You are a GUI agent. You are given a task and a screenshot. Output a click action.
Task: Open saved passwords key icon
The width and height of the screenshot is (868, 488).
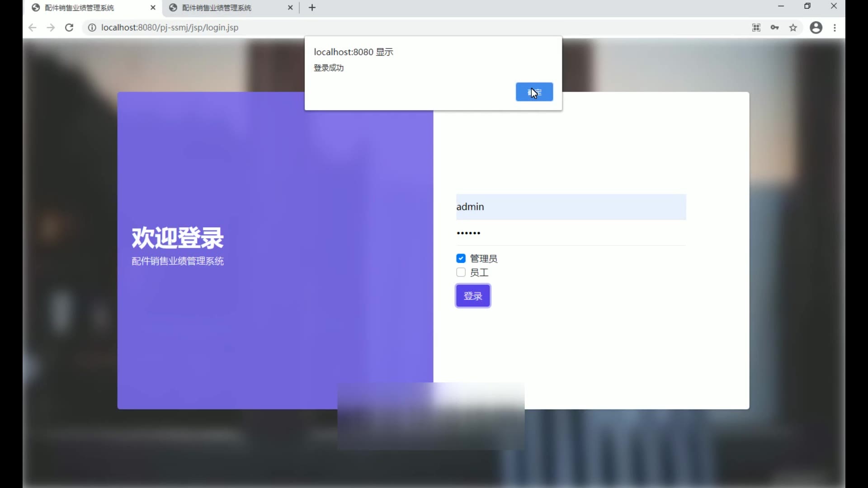pyautogui.click(x=775, y=28)
